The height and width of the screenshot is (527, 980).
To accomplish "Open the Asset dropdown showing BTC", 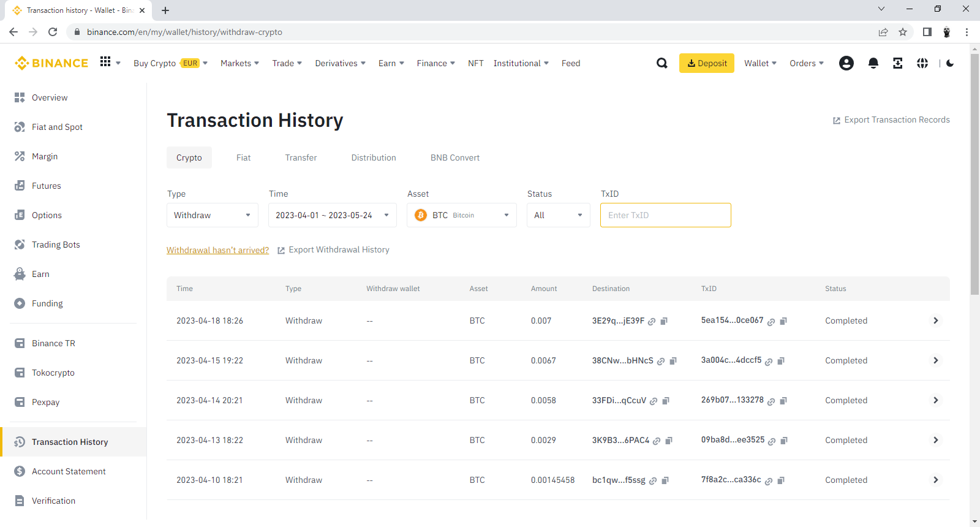I will 462,215.
